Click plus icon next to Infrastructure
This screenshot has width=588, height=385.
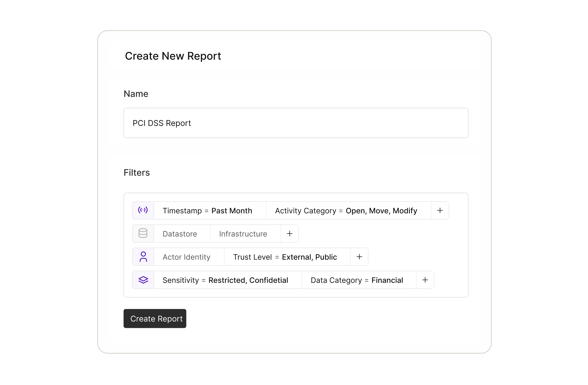[x=290, y=233]
